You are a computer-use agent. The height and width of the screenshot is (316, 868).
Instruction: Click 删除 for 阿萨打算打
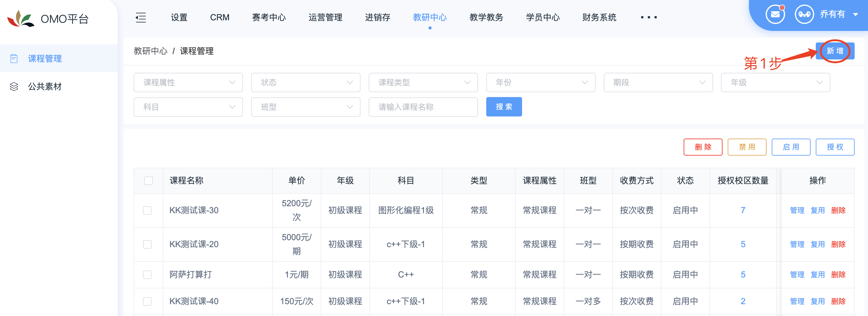point(838,275)
